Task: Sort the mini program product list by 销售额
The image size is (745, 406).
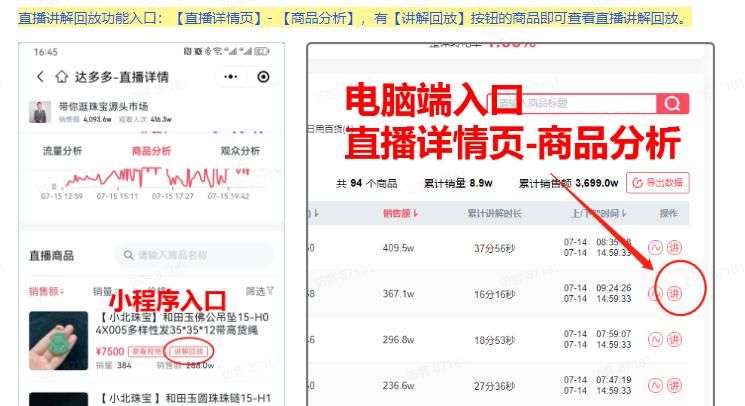Action: click(x=46, y=291)
